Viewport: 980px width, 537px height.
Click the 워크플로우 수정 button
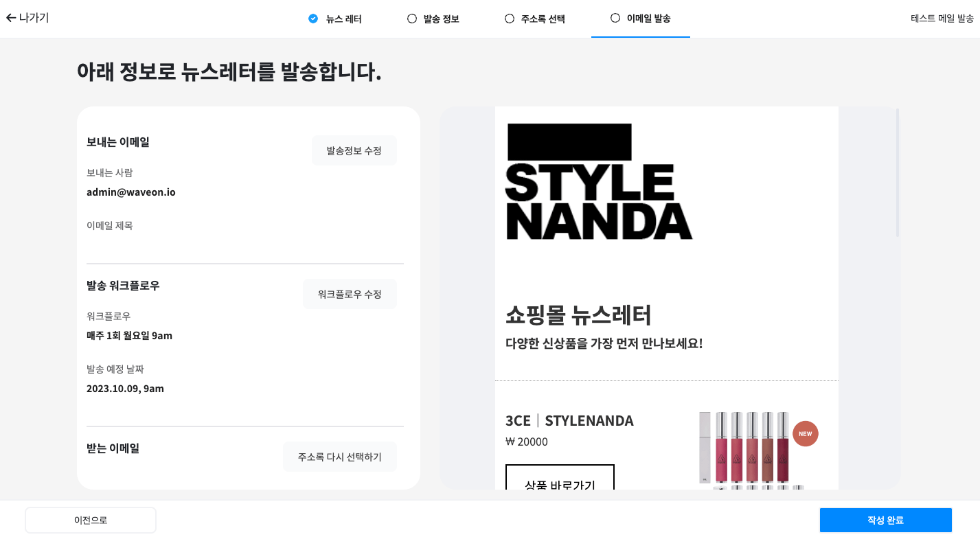pyautogui.click(x=350, y=293)
